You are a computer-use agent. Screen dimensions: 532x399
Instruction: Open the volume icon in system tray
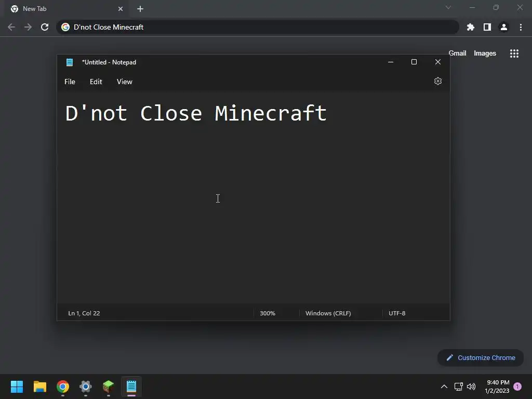471,387
